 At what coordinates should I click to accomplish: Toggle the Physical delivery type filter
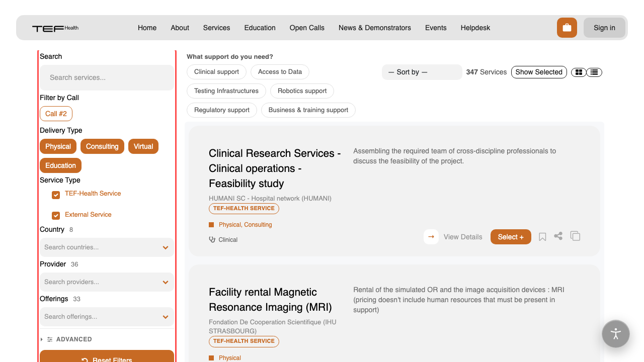58,146
